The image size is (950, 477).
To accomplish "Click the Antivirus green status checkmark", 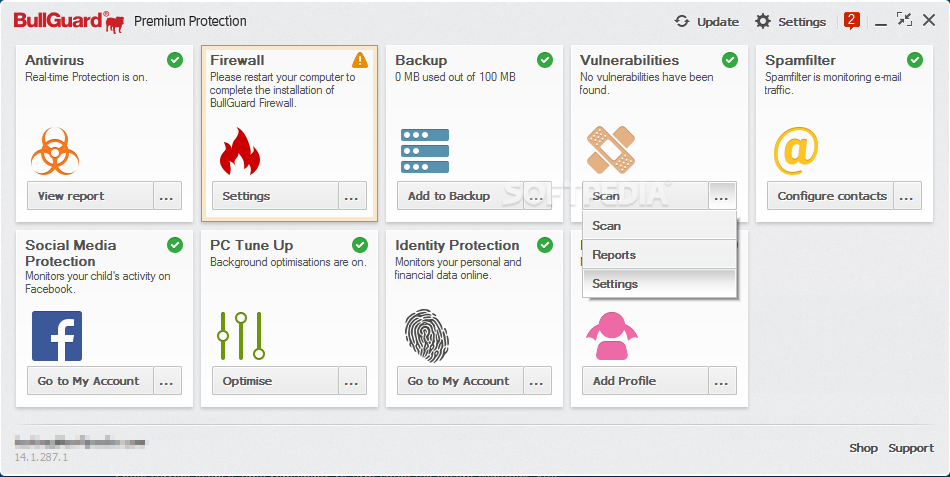I will coord(175,60).
